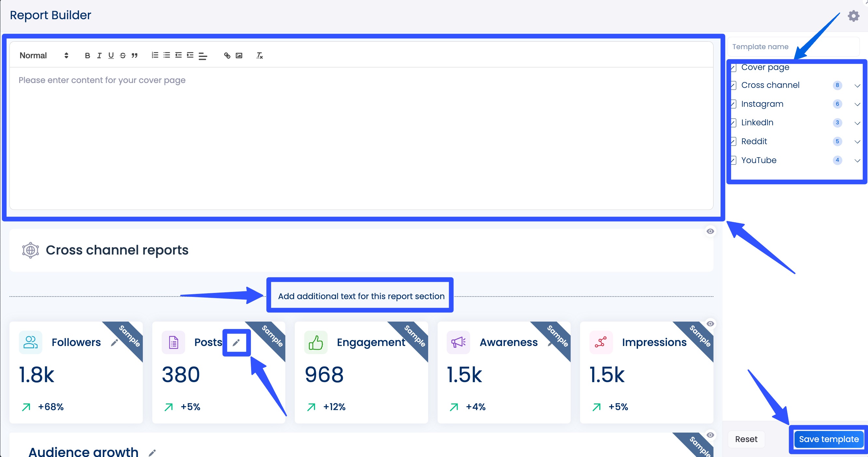Image resolution: width=868 pixels, height=457 pixels.
Task: Toggle visibility of the Audience growth section
Action: pyautogui.click(x=710, y=435)
